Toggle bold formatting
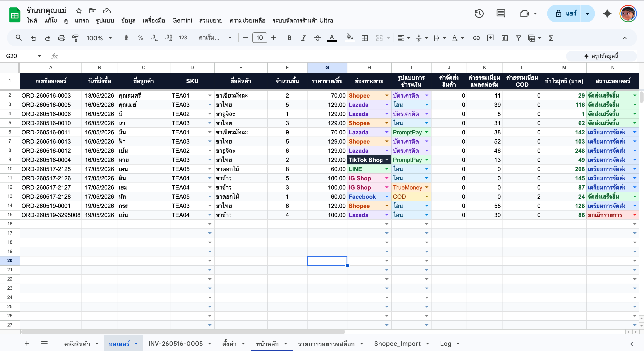Image resolution: width=644 pixels, height=351 pixels. 289,38
